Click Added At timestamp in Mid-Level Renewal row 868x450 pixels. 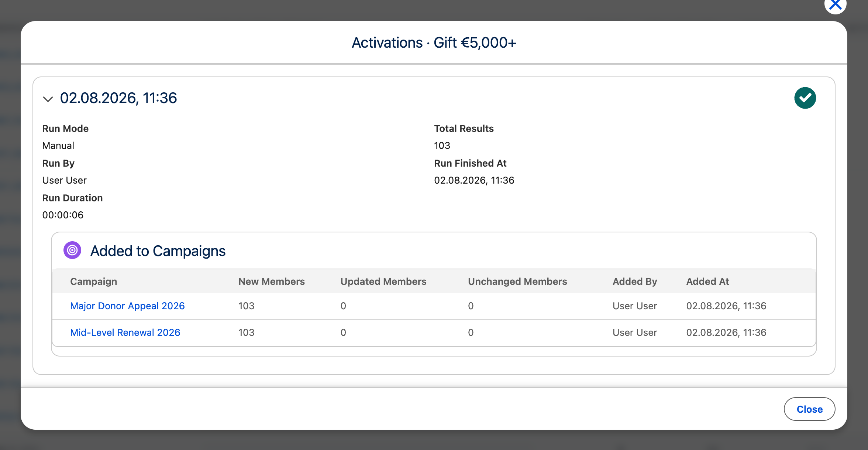pos(726,333)
